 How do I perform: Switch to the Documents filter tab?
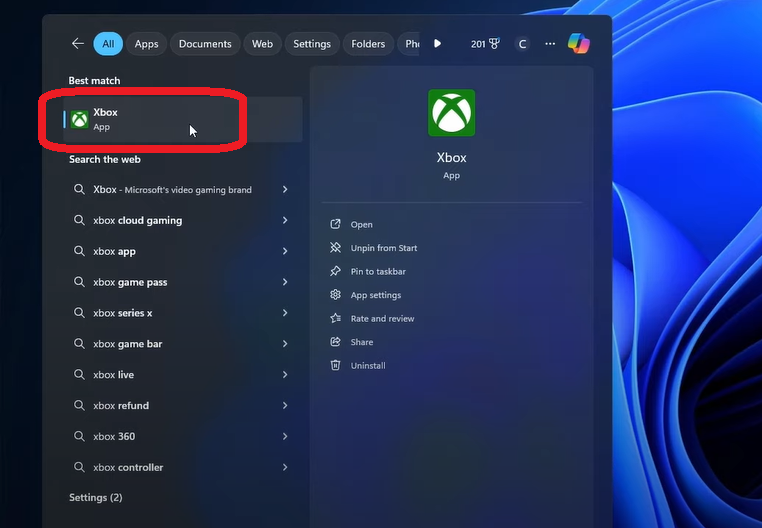point(205,44)
